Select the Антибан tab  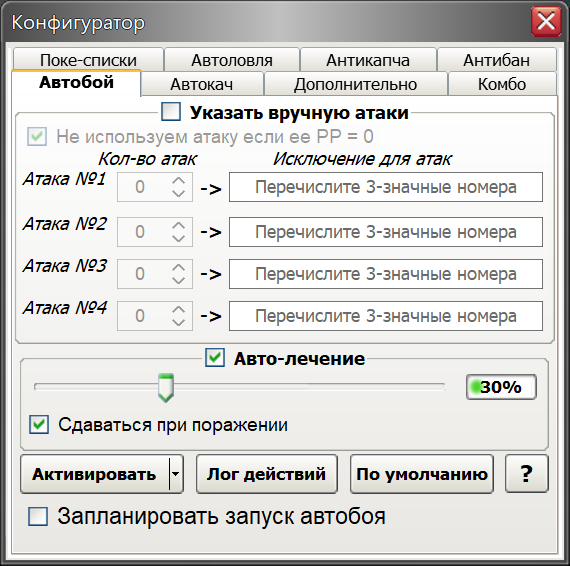click(x=497, y=60)
